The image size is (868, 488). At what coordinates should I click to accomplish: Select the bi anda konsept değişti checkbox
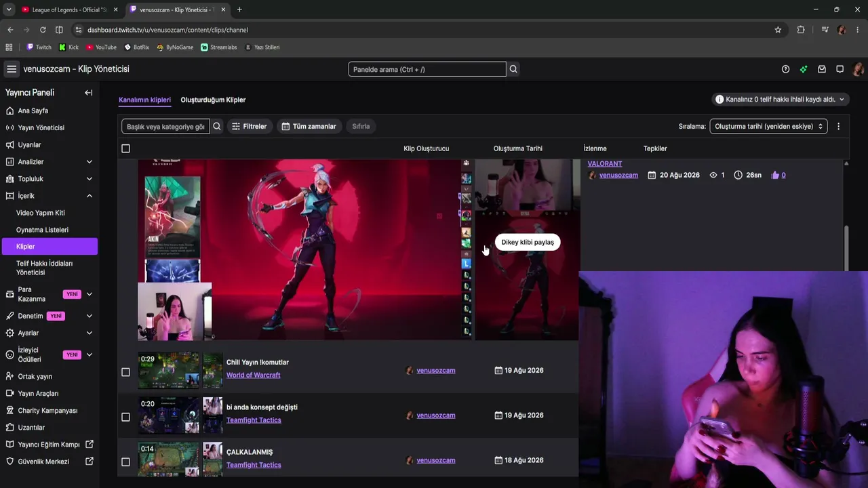[x=125, y=417]
